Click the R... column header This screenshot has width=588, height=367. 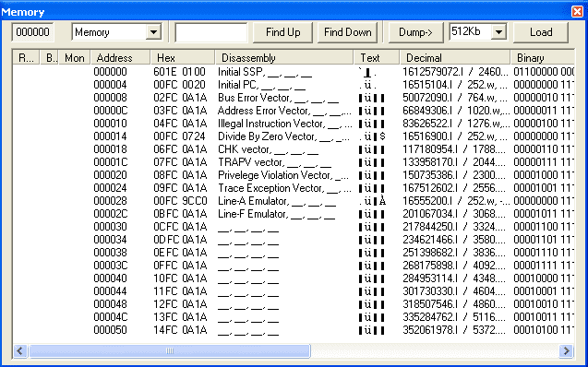pos(26,58)
